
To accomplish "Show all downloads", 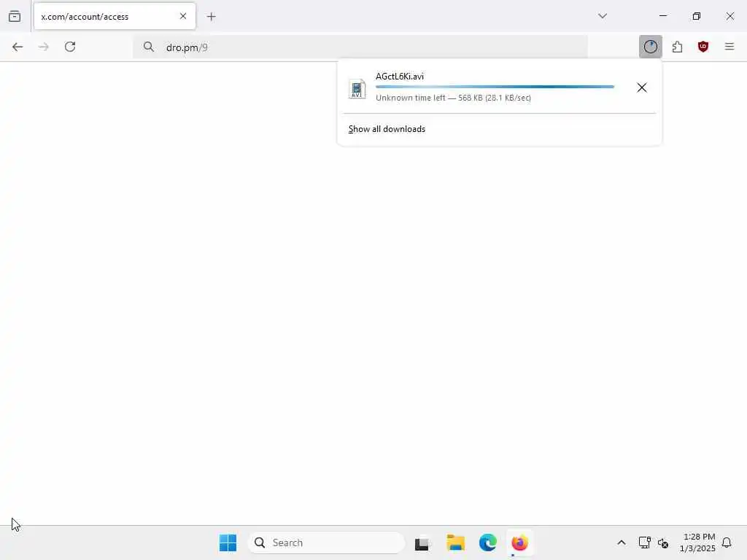I will (387, 129).
